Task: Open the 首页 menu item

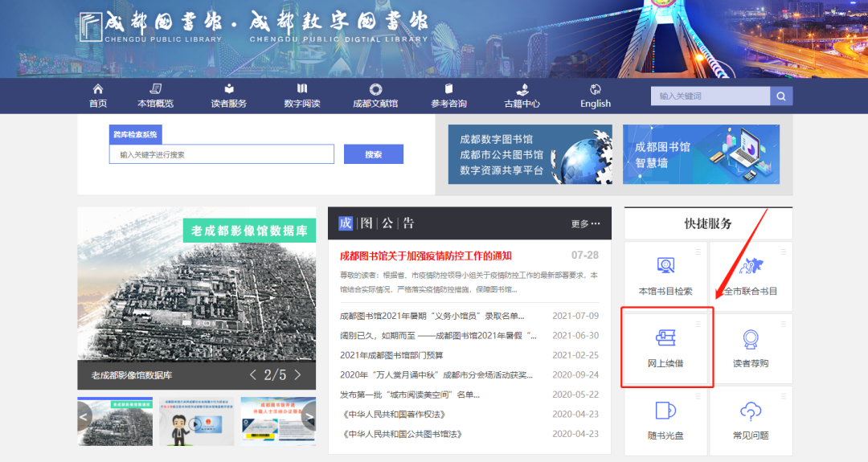Action: pyautogui.click(x=98, y=104)
